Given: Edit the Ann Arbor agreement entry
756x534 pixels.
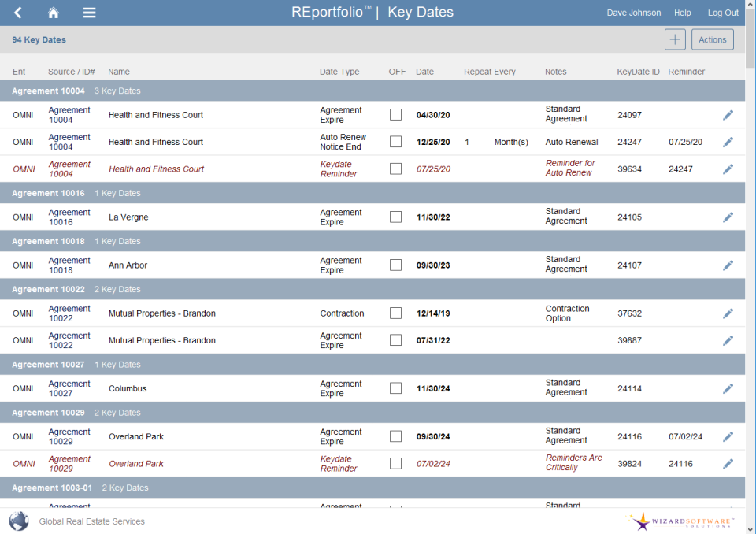Looking at the screenshot, I should tap(728, 265).
